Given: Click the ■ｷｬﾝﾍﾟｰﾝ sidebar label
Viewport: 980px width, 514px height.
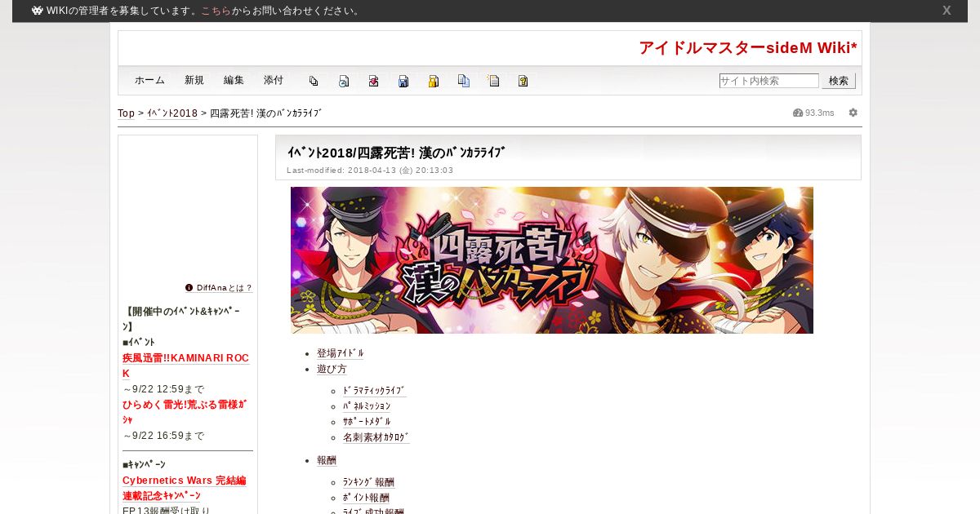Looking at the screenshot, I should coord(144,464).
